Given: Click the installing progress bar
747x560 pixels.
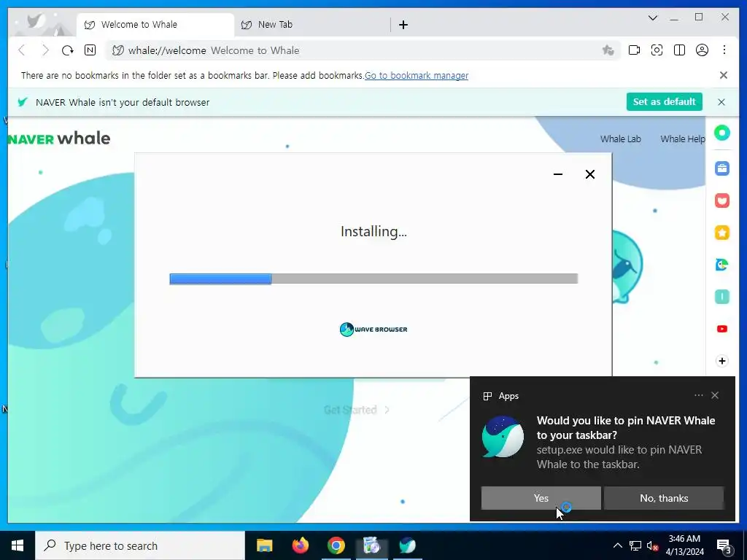Looking at the screenshot, I should point(373,279).
